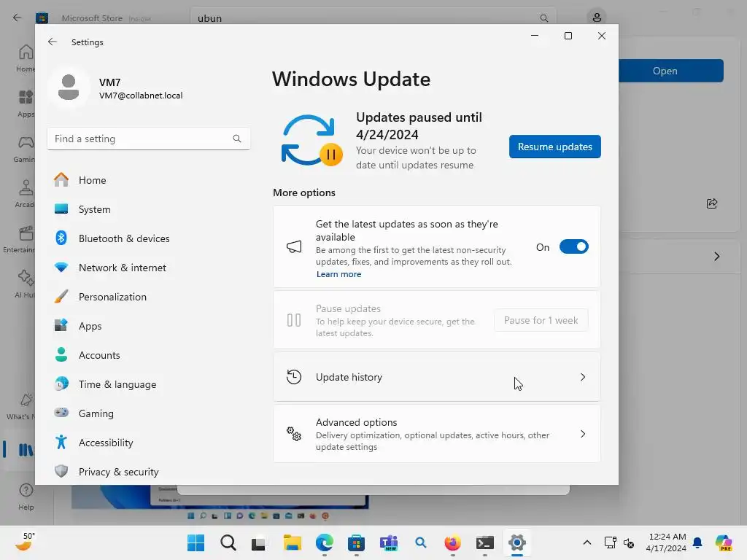Open the weather widget showing 50°

25,542
